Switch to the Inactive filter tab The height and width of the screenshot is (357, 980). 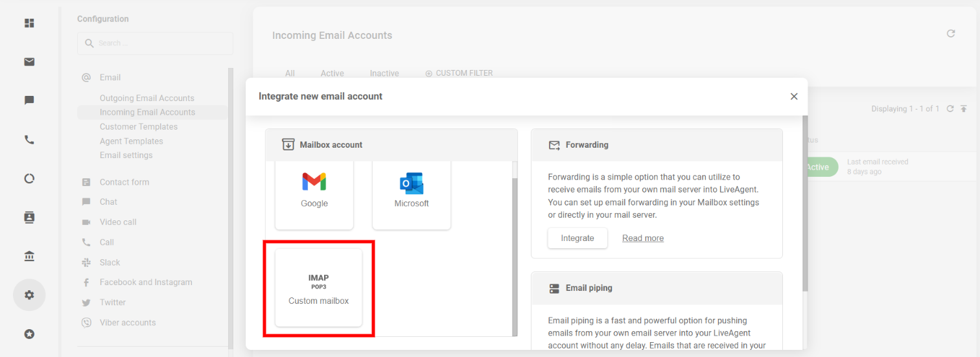(384, 73)
